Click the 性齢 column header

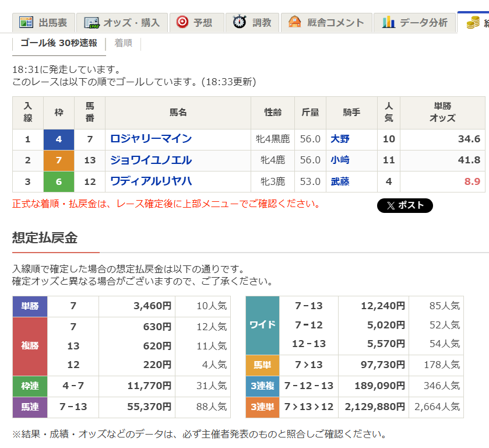(273, 113)
